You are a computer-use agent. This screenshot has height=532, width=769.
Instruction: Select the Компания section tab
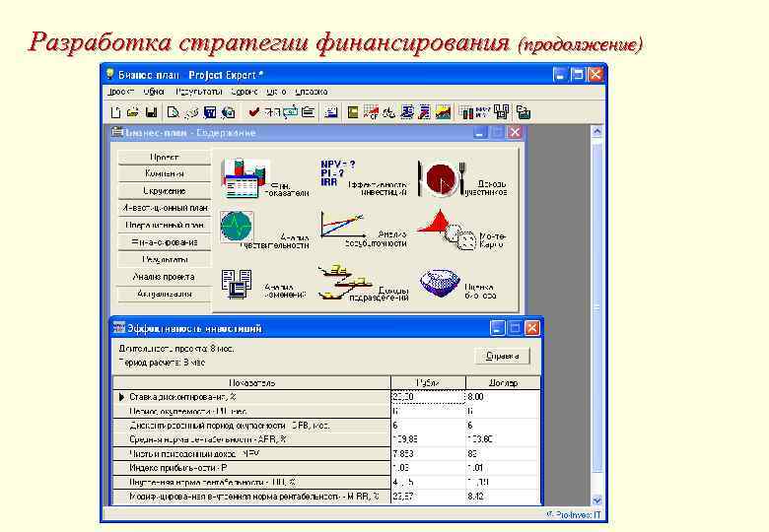click(x=165, y=173)
